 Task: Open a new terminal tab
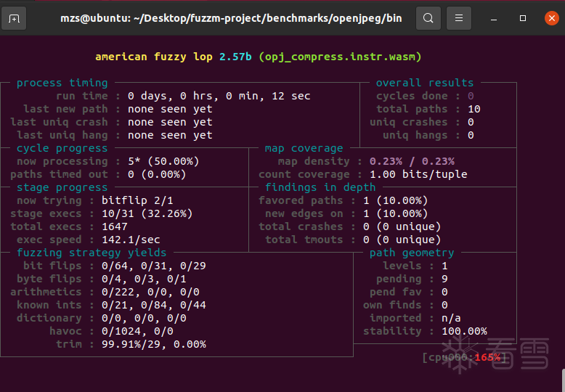[15, 18]
